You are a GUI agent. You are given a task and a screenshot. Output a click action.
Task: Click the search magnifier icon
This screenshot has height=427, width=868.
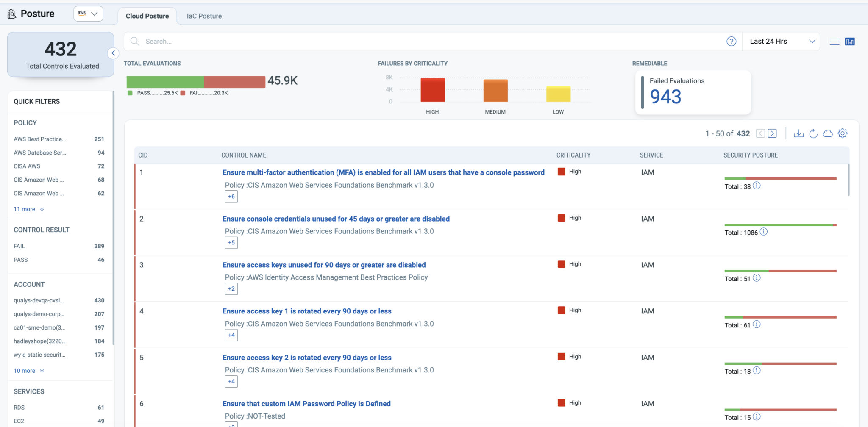(x=135, y=41)
